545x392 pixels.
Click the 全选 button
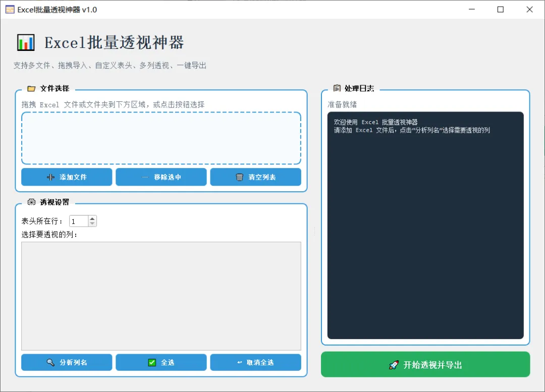point(161,362)
